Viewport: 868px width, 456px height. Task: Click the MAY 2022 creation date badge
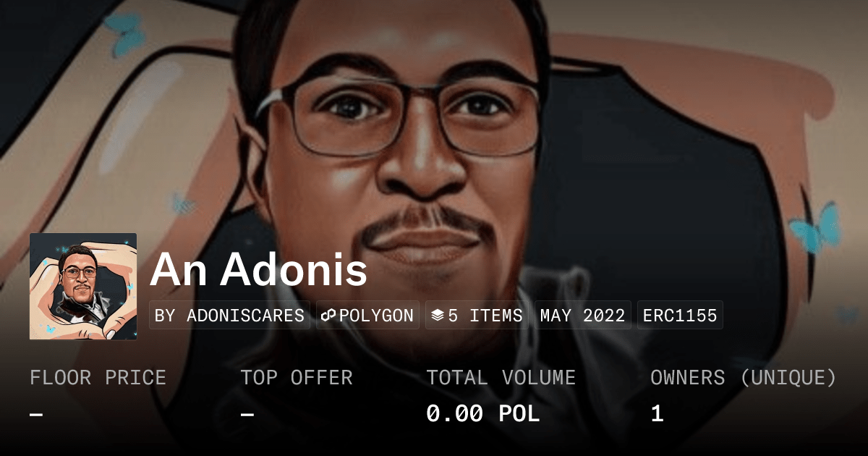583,316
